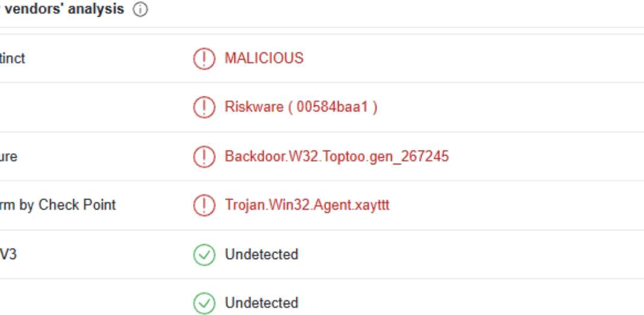Click the Undetected text in the V3 row
The width and height of the screenshot is (644, 315).
tap(261, 255)
